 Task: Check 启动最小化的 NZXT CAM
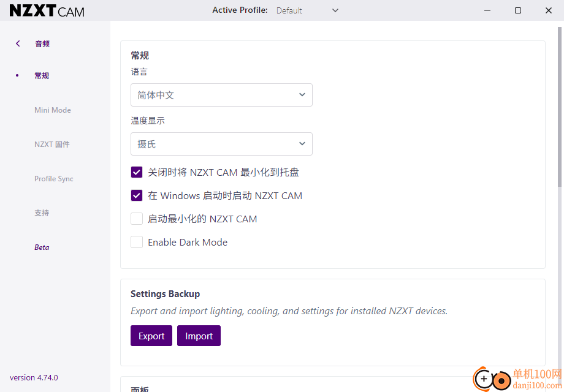point(137,219)
